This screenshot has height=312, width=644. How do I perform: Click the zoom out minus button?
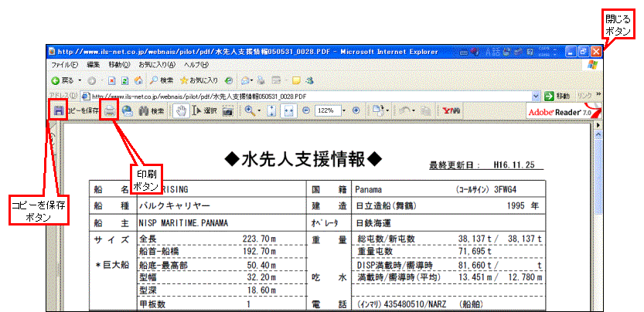tap(306, 111)
